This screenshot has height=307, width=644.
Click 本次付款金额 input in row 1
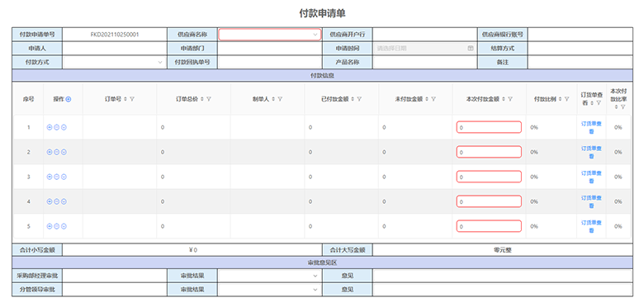click(489, 127)
